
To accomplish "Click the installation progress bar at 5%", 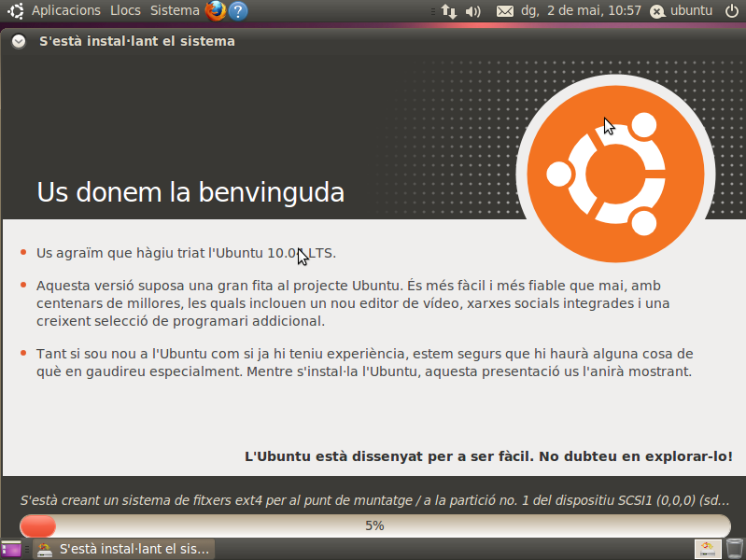I will click(375, 525).
